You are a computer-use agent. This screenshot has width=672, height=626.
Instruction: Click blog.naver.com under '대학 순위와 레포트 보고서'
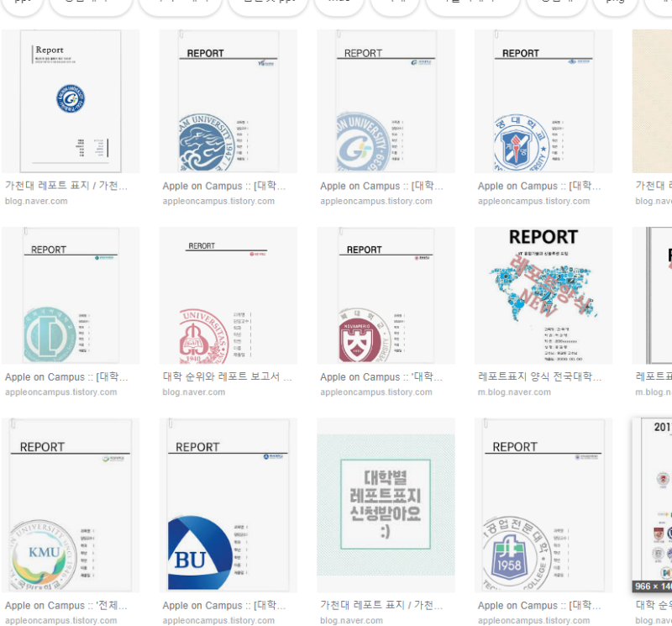tap(194, 392)
